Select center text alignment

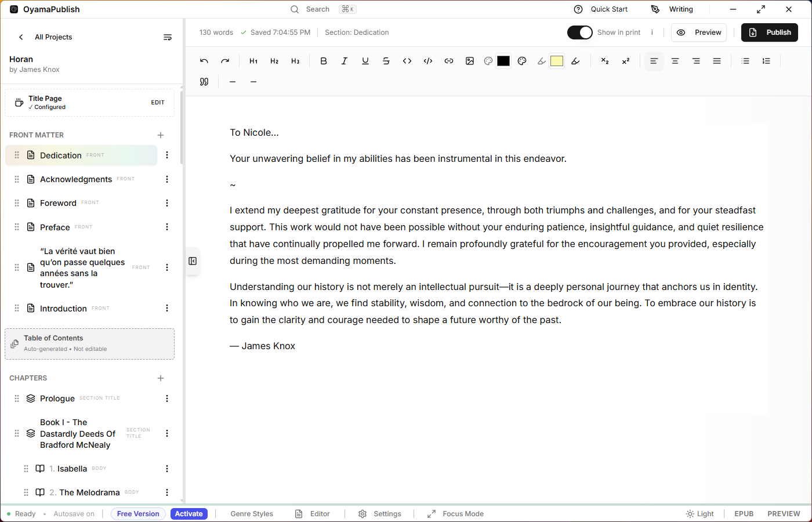tap(675, 60)
